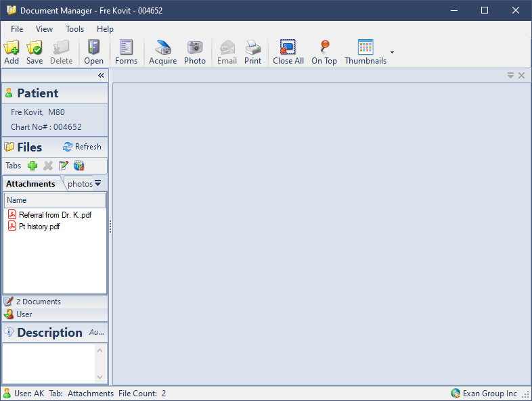The height and width of the screenshot is (401, 532).
Task: Collapse the left side panel
Action: [101, 76]
